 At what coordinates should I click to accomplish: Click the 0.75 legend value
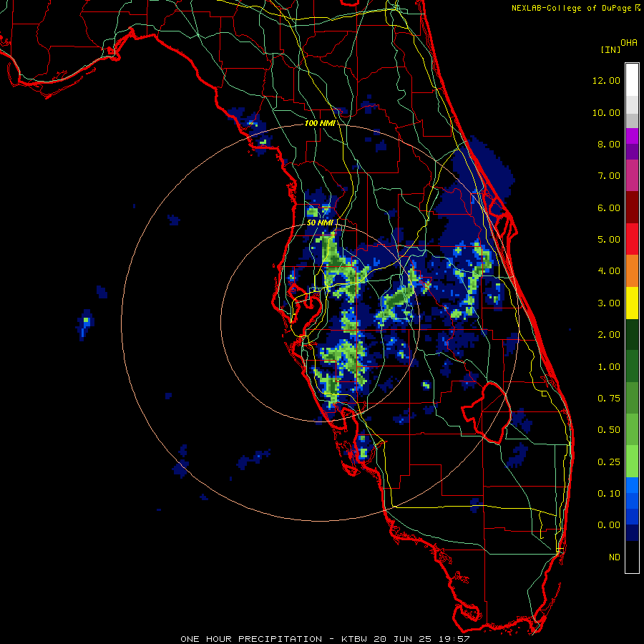pyautogui.click(x=609, y=399)
